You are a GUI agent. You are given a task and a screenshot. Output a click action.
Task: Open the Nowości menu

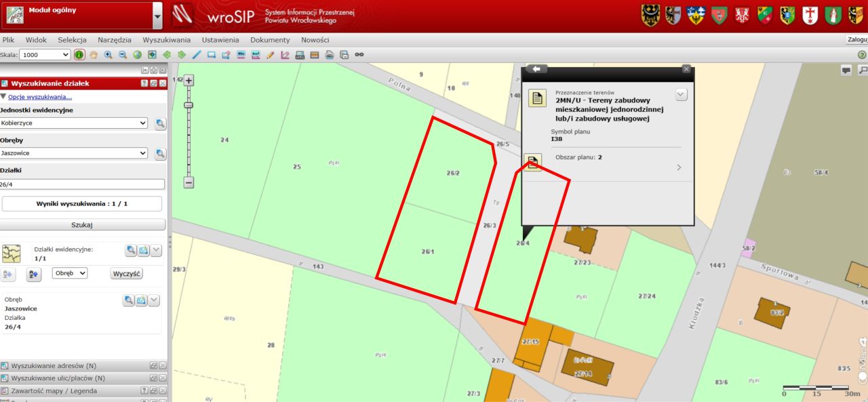point(315,40)
